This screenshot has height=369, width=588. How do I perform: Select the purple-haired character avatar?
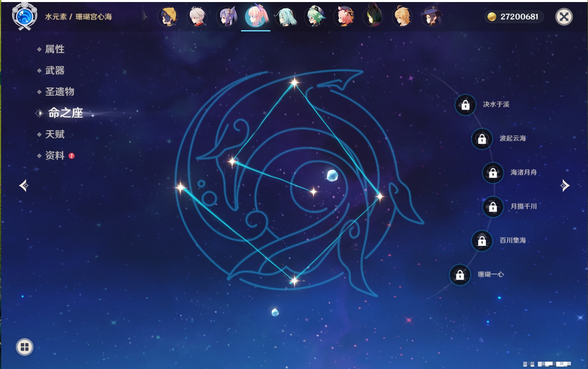click(x=227, y=17)
